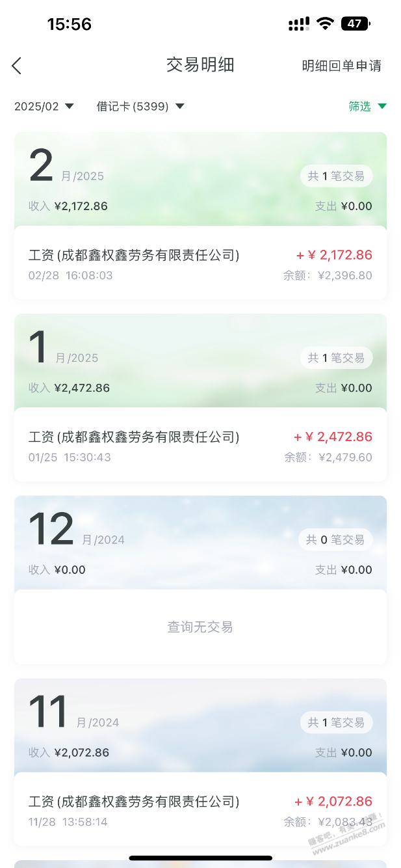Expand the 2025/02 date dropdown

(44, 106)
